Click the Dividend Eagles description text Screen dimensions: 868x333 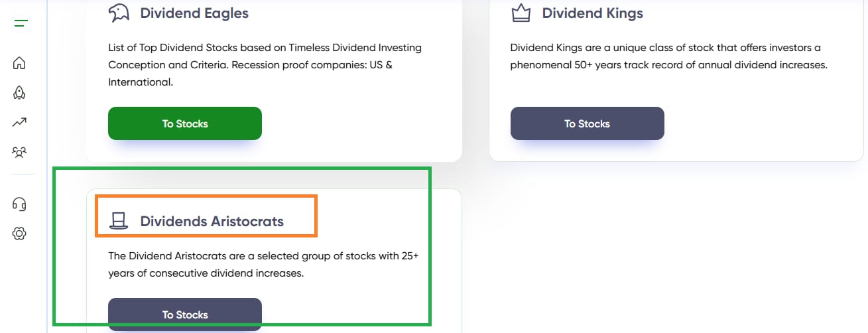265,65
